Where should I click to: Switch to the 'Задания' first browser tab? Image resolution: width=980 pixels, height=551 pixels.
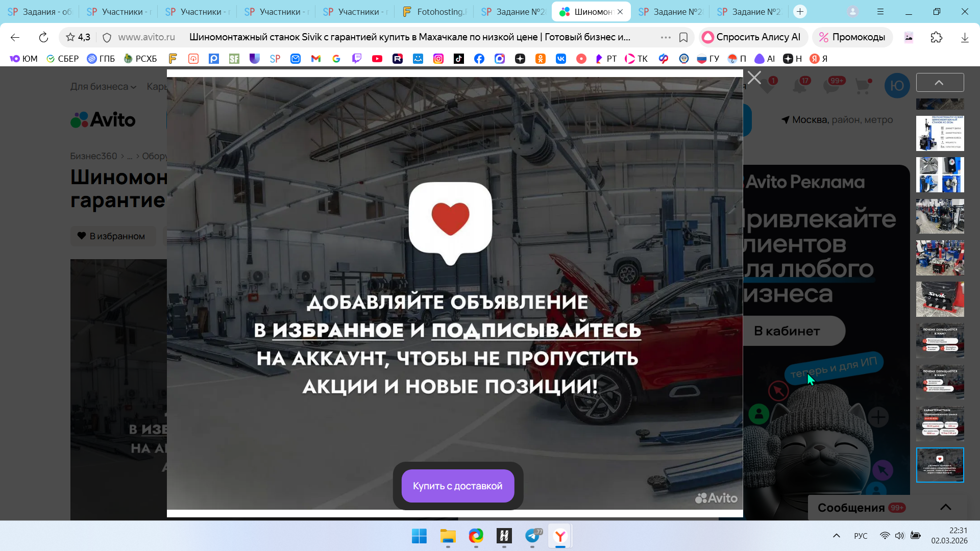(x=40, y=11)
